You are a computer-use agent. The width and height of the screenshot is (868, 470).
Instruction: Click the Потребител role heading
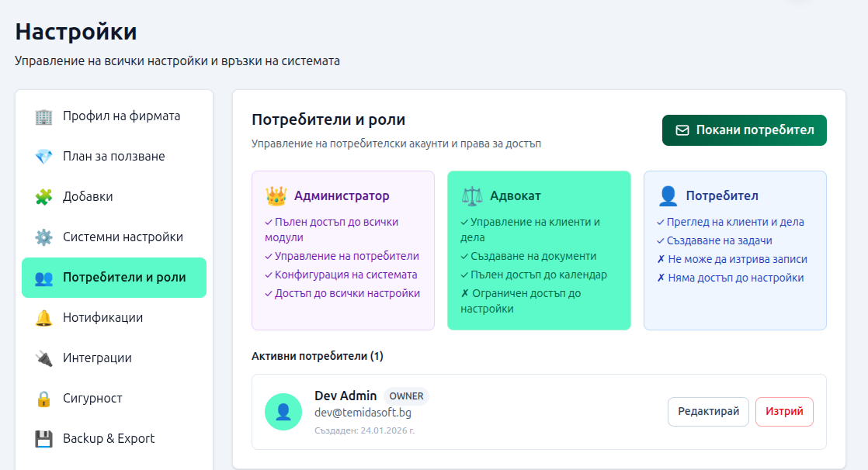722,195
